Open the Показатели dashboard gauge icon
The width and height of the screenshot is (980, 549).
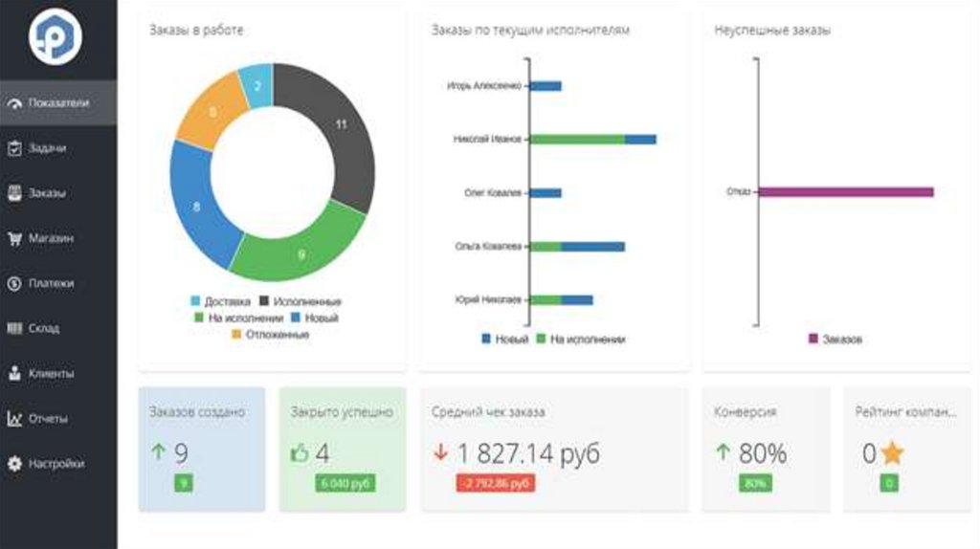pos(14,103)
